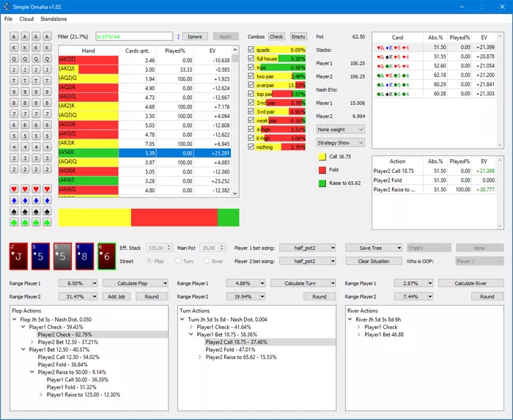Screen dimensions: 513x420
Task: Expand Player1 Bet 46.88 river node
Action: [358, 334]
